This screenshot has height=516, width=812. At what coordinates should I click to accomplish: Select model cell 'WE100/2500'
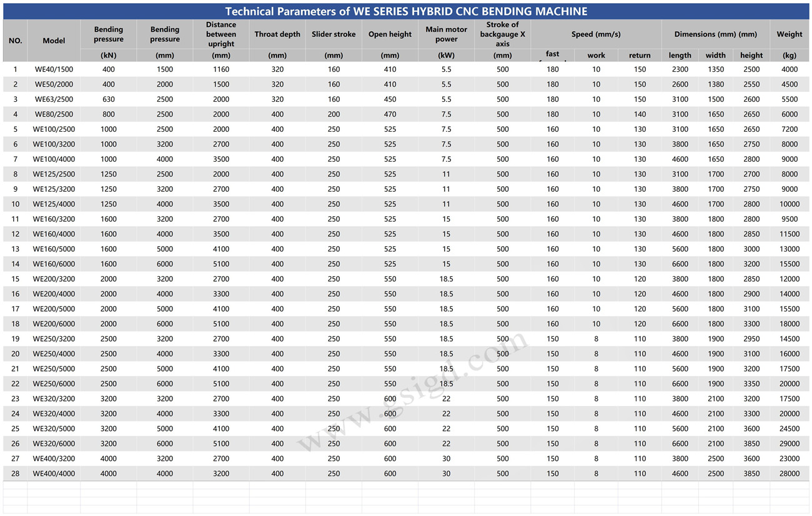[x=54, y=129]
